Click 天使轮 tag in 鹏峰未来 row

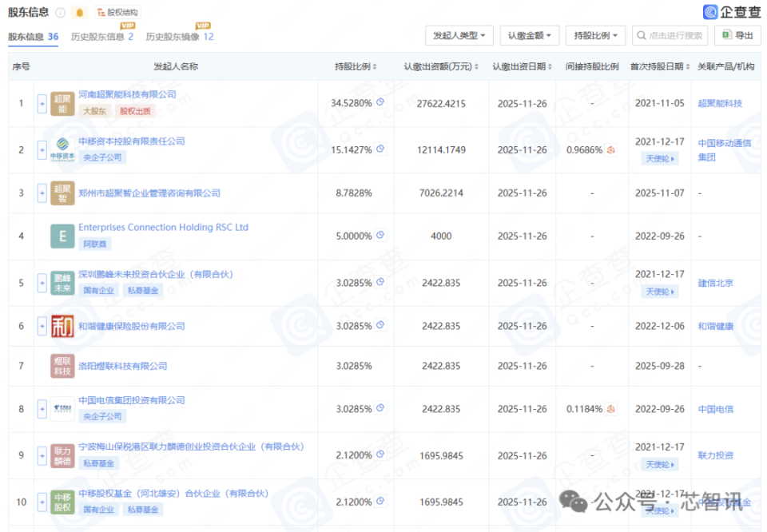pos(659,292)
